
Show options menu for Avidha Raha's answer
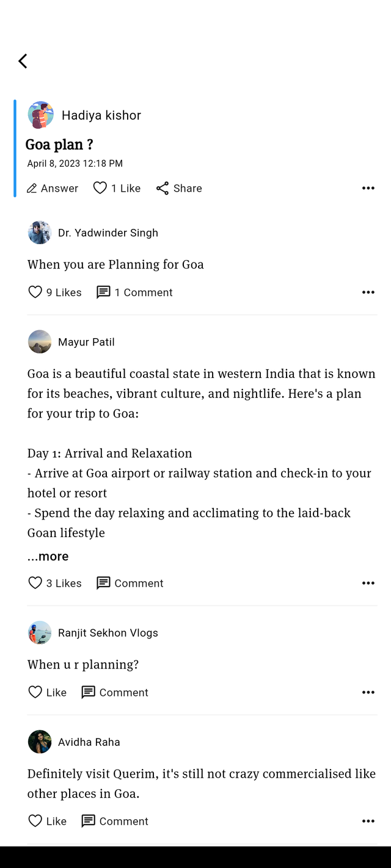[x=368, y=821]
